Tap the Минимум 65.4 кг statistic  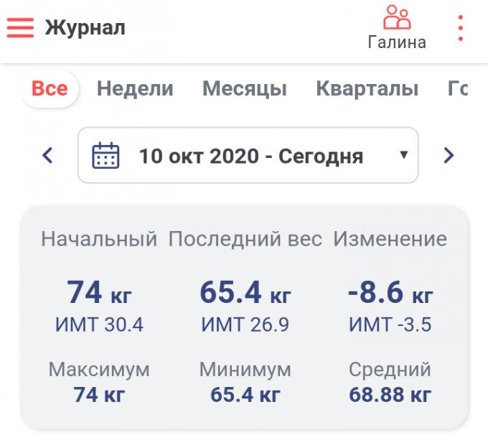pyautogui.click(x=245, y=394)
